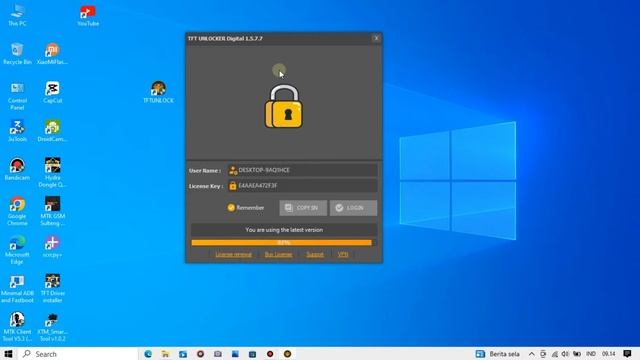
Task: Click "You are using the latest version" text
Action: [284, 230]
